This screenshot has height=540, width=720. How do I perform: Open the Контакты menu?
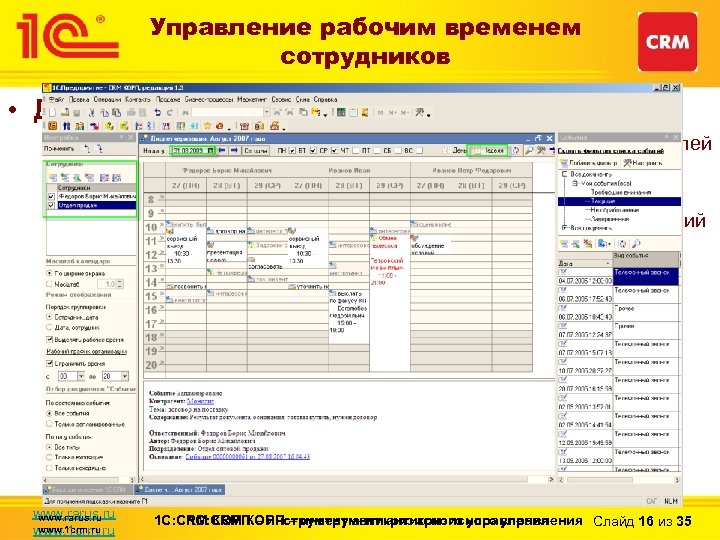[x=138, y=99]
